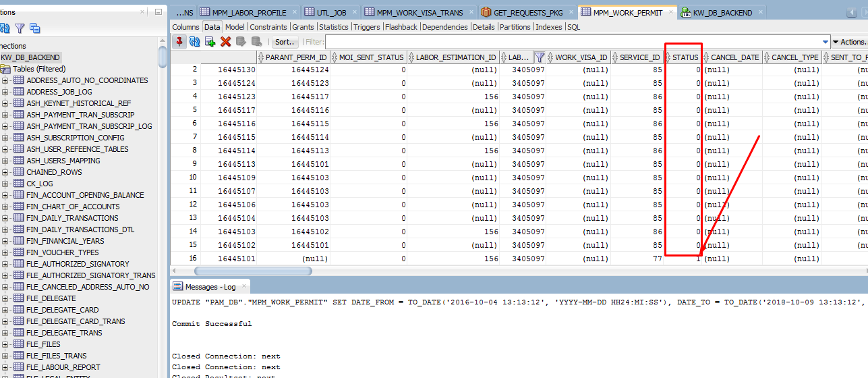Expand the ASH_KEYNET_HISTORICAL_REF table node

click(5, 103)
